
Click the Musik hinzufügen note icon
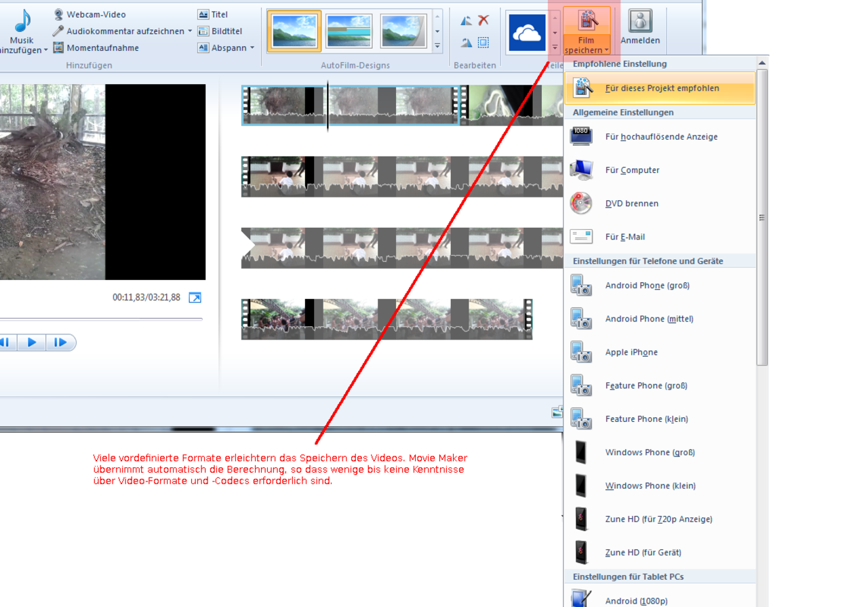(23, 20)
